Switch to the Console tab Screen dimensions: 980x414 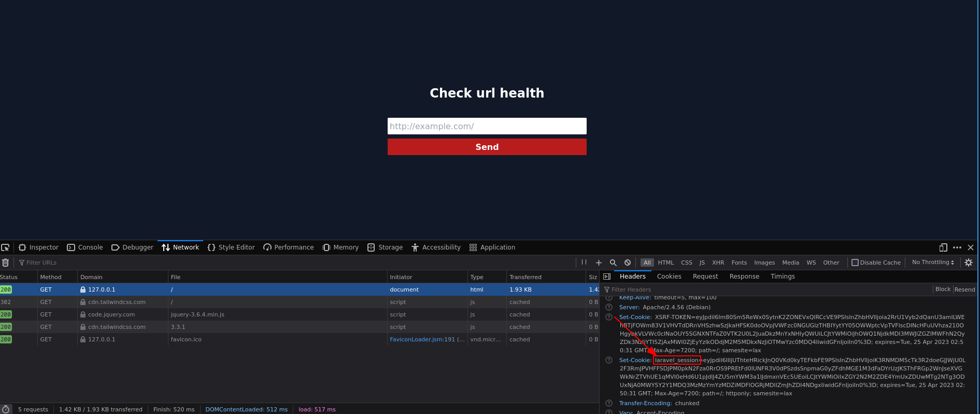[85, 247]
